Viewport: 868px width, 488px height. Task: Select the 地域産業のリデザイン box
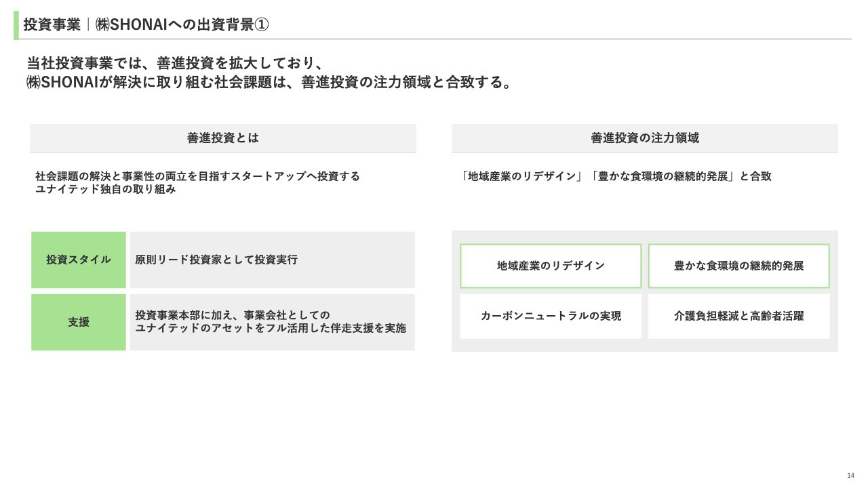[551, 266]
